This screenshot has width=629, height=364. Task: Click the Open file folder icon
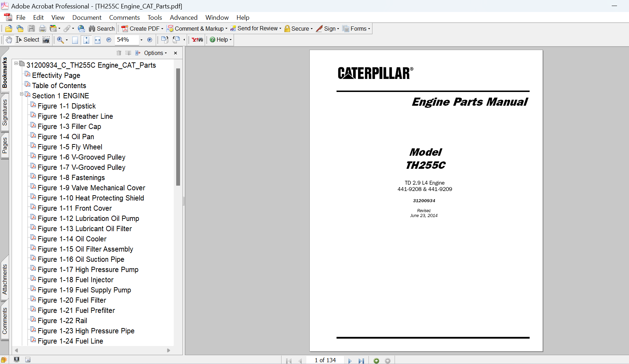coord(9,29)
